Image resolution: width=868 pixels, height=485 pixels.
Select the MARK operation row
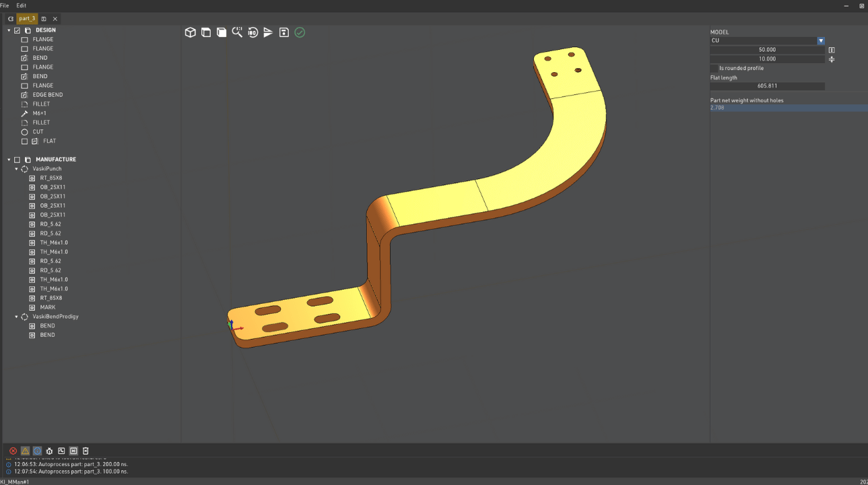48,307
